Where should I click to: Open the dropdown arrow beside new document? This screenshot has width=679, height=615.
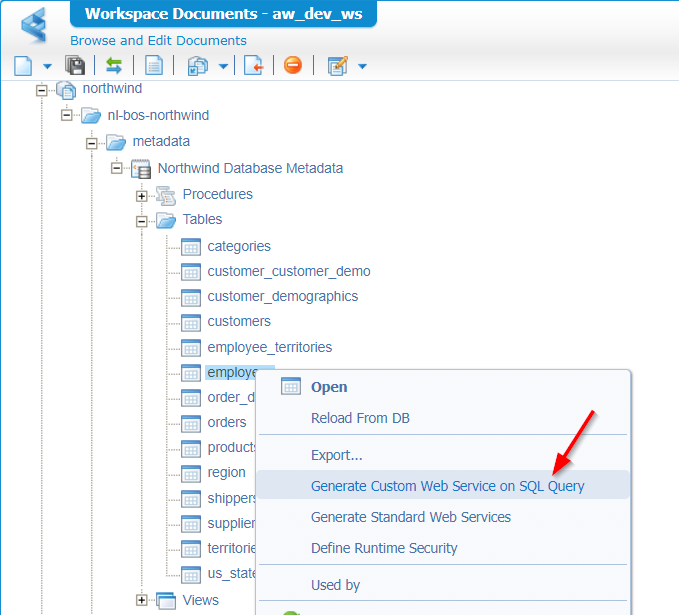(x=47, y=67)
